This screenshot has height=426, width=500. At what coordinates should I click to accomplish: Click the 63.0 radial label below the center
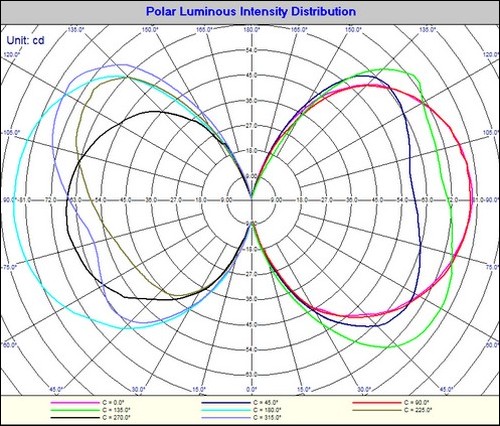pos(252,374)
